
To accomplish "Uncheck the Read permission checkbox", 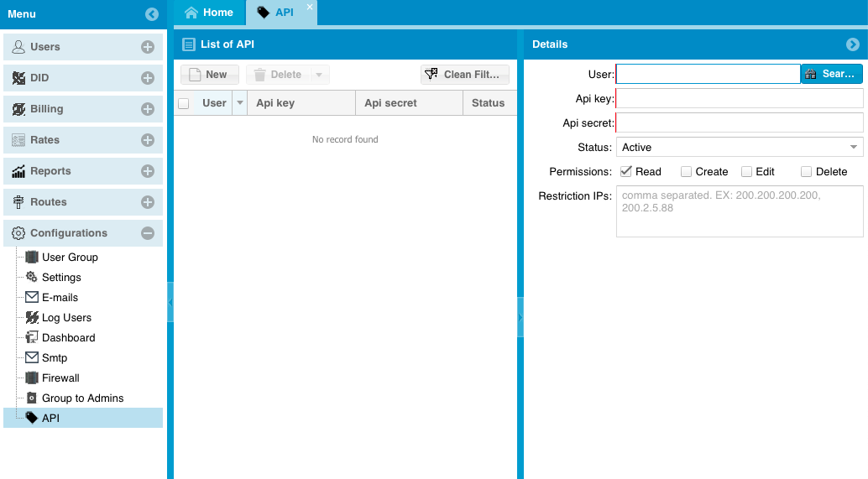I will (626, 171).
